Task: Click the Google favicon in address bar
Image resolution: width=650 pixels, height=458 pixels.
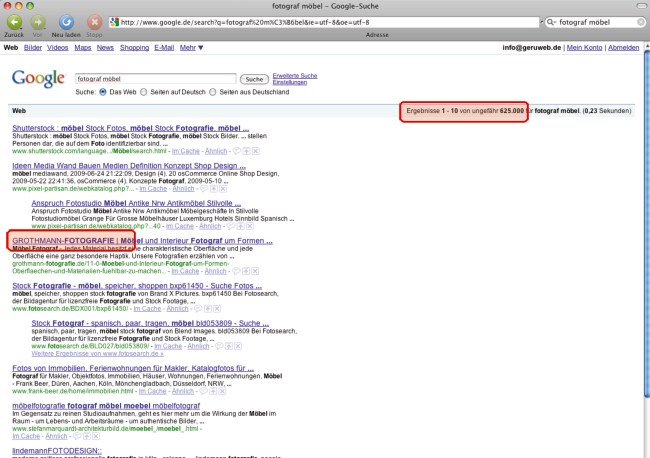Action: coord(114,22)
